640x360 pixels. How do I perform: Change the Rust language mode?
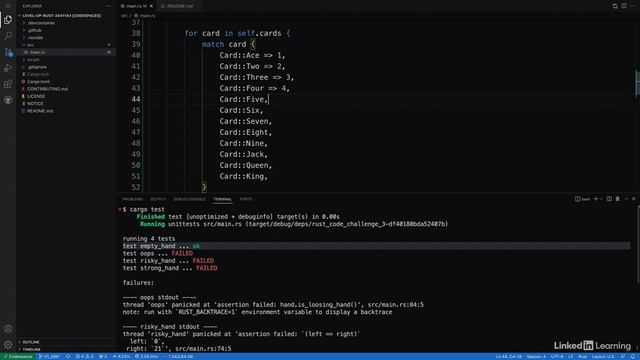pos(582,357)
